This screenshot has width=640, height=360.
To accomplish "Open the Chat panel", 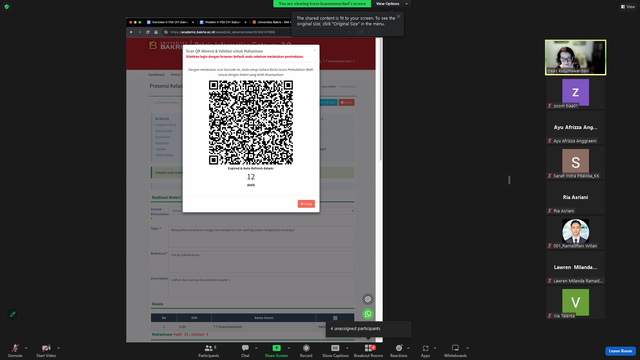I will (245, 350).
